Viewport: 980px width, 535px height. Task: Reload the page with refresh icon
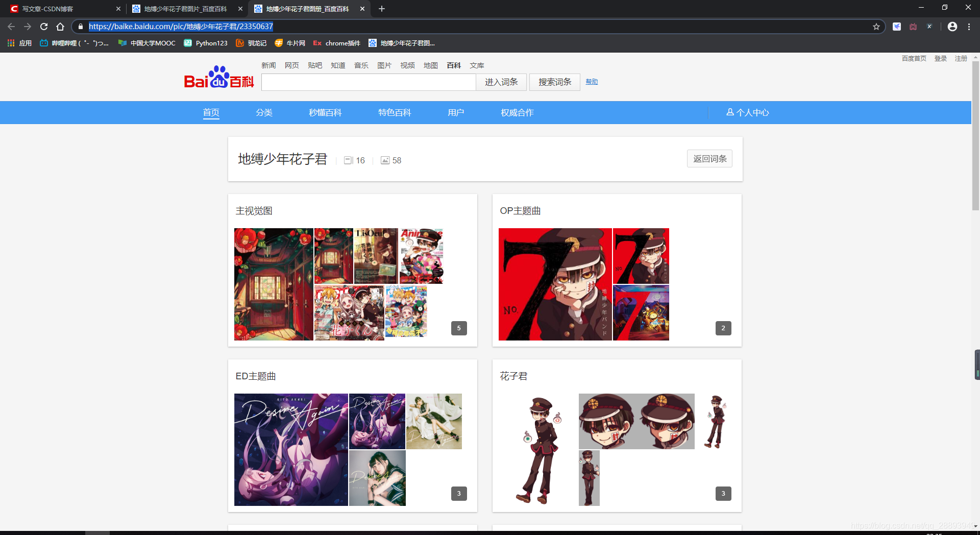coord(44,27)
